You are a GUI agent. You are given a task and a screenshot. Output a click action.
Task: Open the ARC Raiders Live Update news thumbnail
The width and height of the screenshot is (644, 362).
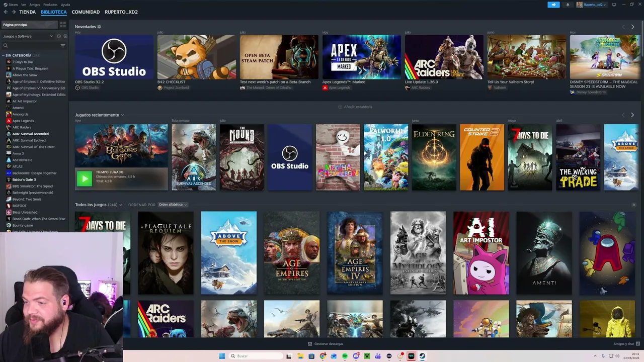(444, 57)
